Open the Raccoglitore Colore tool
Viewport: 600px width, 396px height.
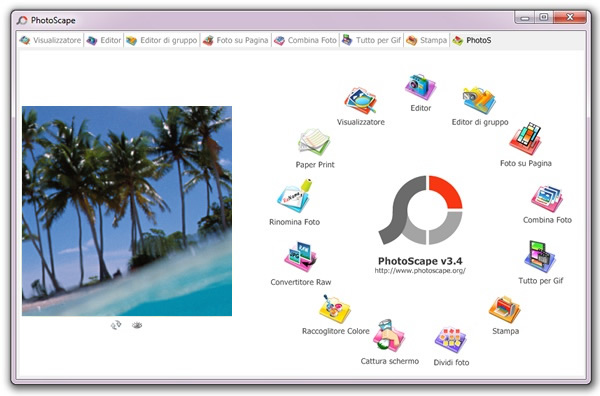coord(335,309)
